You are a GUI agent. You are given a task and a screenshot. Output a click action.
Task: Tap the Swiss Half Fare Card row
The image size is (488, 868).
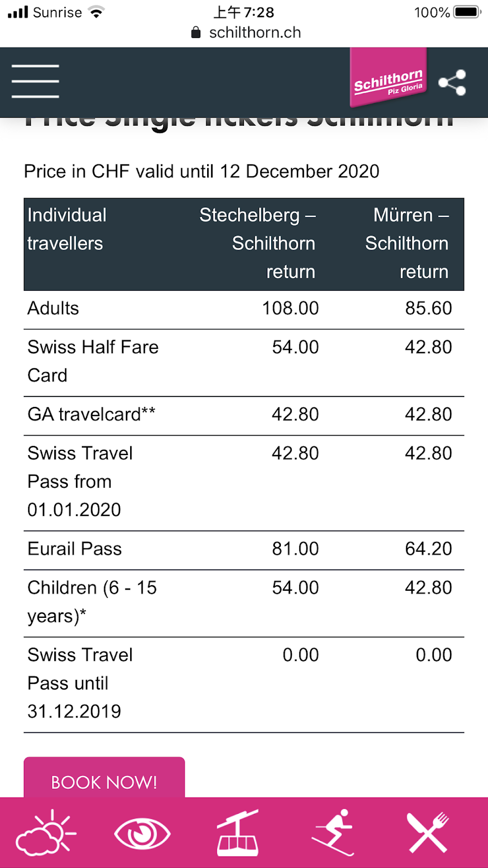[244, 362]
